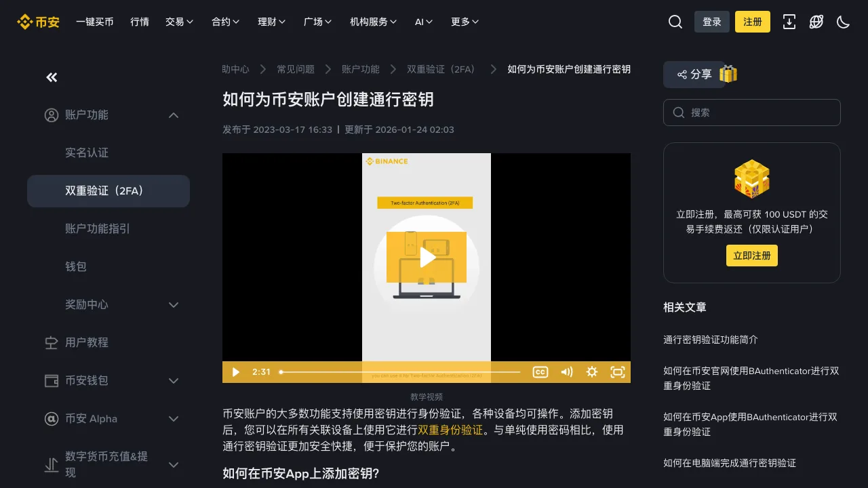Open the 机构服务 dropdown menu
868x488 pixels.
[x=374, y=22]
